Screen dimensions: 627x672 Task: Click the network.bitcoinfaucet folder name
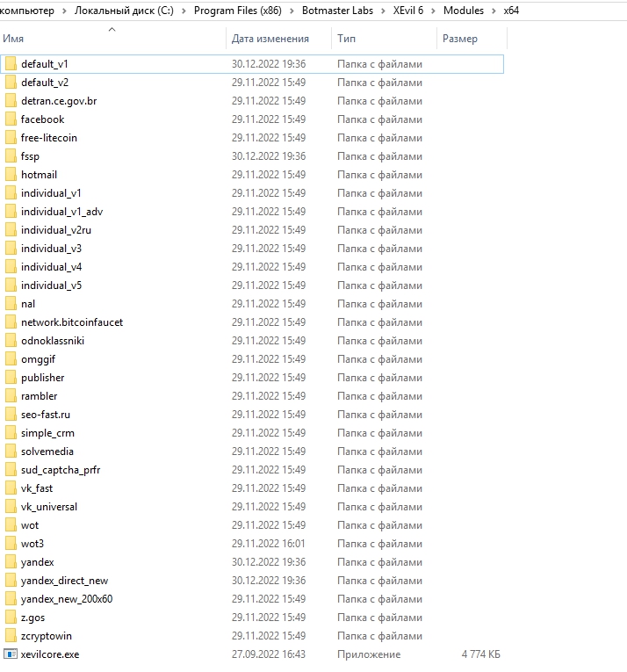(72, 322)
